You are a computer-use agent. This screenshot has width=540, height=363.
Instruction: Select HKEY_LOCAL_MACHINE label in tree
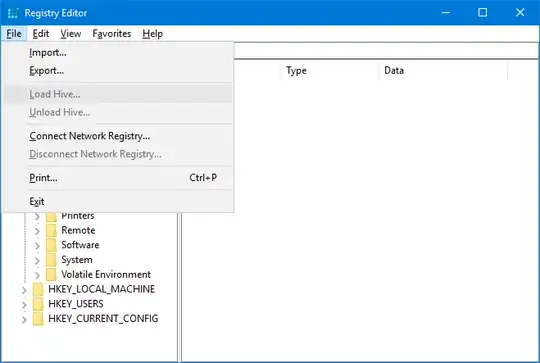[x=102, y=289]
